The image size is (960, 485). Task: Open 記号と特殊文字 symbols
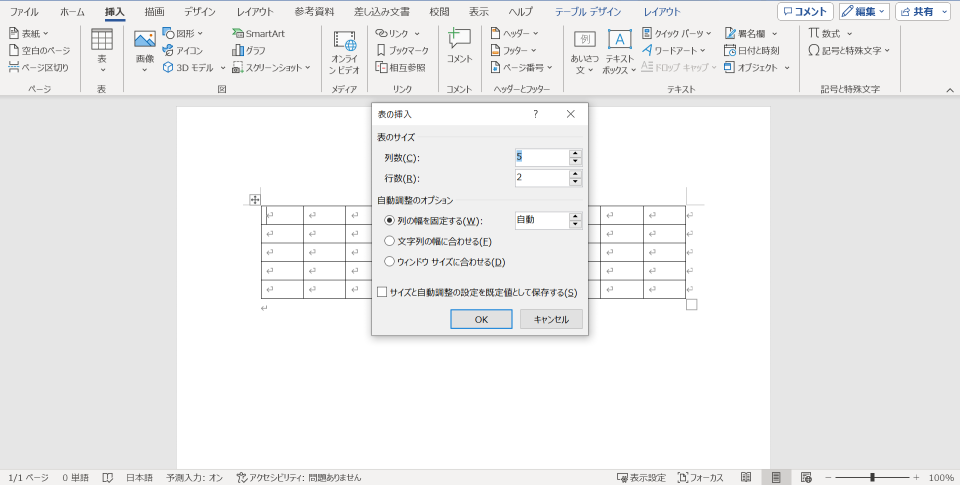[x=849, y=50]
